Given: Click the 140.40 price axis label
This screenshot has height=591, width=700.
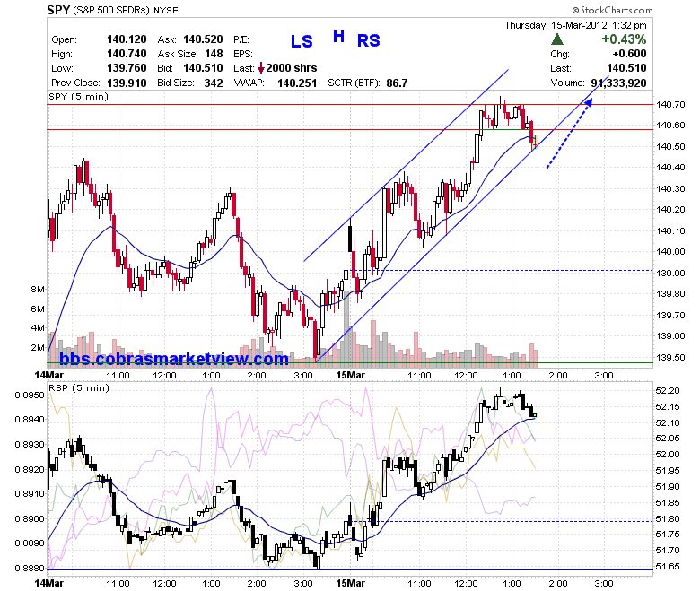Looking at the screenshot, I should [670, 168].
